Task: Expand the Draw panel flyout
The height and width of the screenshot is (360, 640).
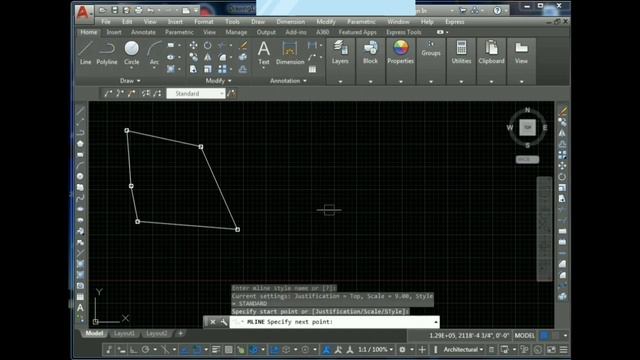Action: coord(130,81)
